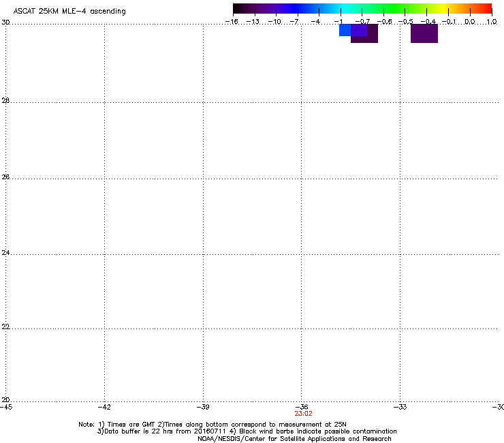Click the latitude label '20'
Viewport: 504px width, 443px height.
tap(5, 400)
